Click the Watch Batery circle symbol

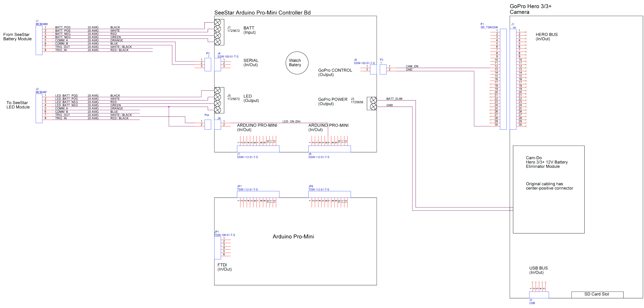(297, 63)
